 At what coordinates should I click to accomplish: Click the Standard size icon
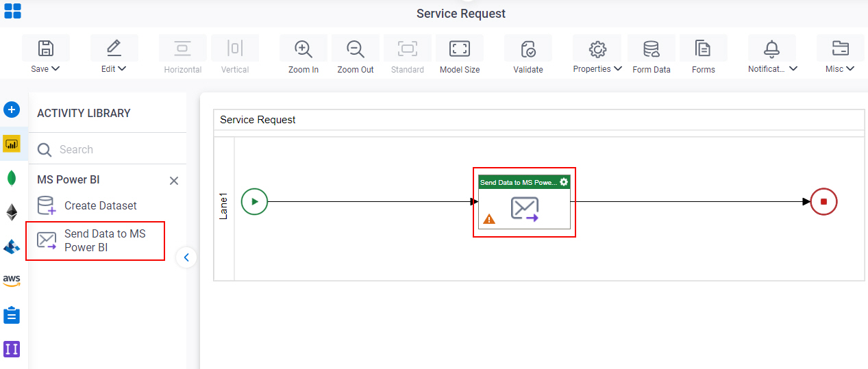pos(408,48)
